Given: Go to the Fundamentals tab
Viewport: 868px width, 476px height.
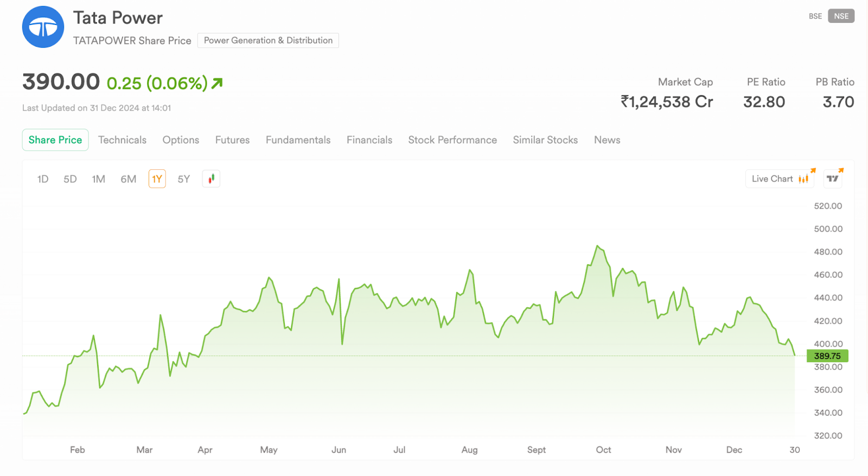Looking at the screenshot, I should click(298, 140).
